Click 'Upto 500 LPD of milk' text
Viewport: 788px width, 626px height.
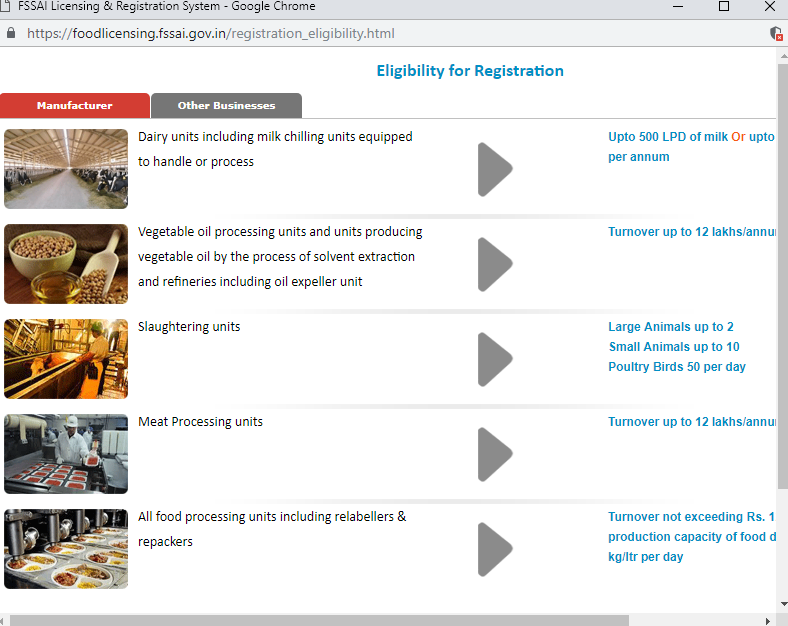pos(668,137)
